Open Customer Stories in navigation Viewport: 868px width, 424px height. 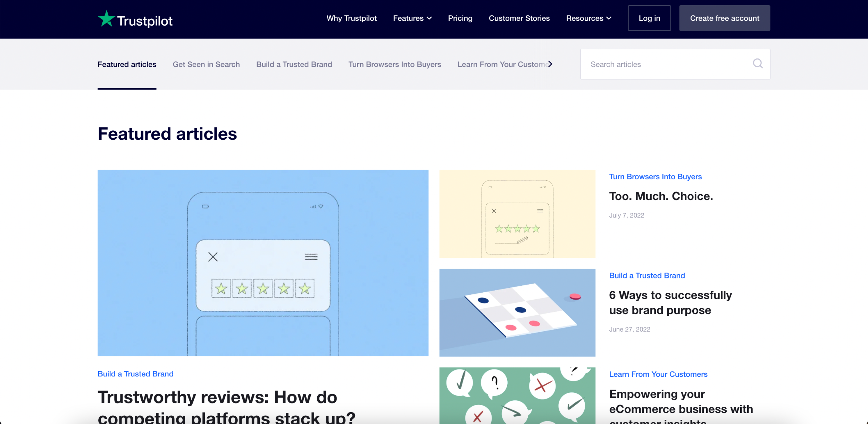click(519, 18)
